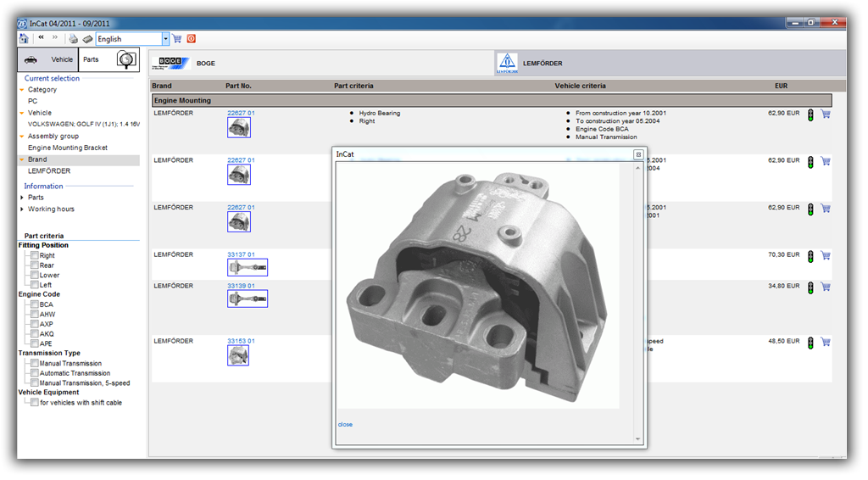Add the 70,30 EUR part to cart
This screenshot has width=868, height=480.
(x=826, y=256)
